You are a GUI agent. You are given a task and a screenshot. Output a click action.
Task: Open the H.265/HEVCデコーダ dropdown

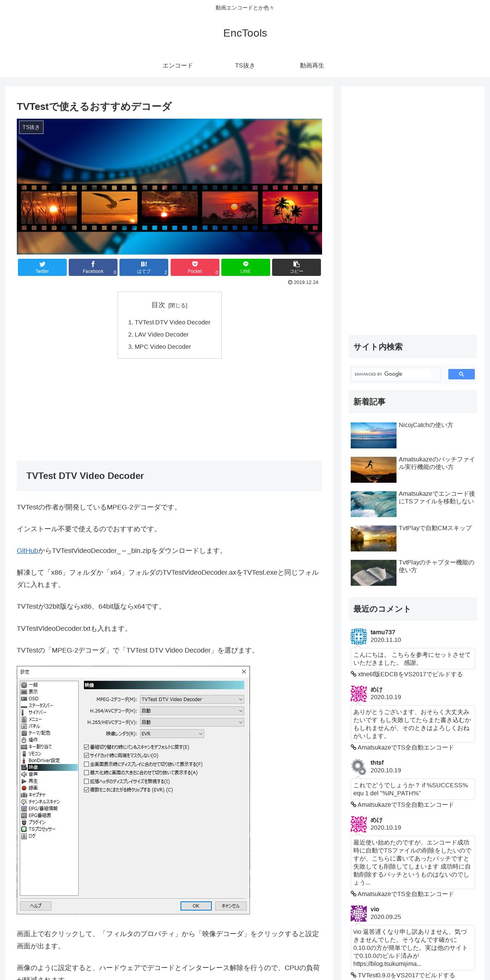pyautogui.click(x=192, y=722)
